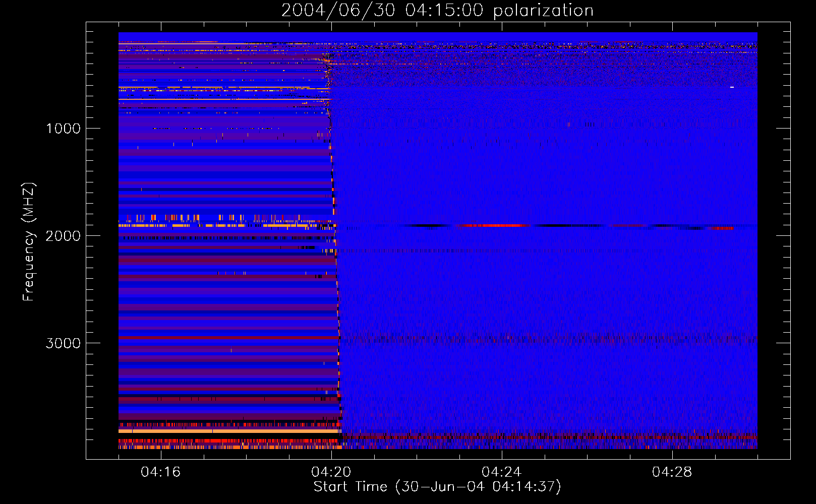Screen dimensions: 816x504
Task: Click the 04:20 time tick label
Action: tap(331, 472)
